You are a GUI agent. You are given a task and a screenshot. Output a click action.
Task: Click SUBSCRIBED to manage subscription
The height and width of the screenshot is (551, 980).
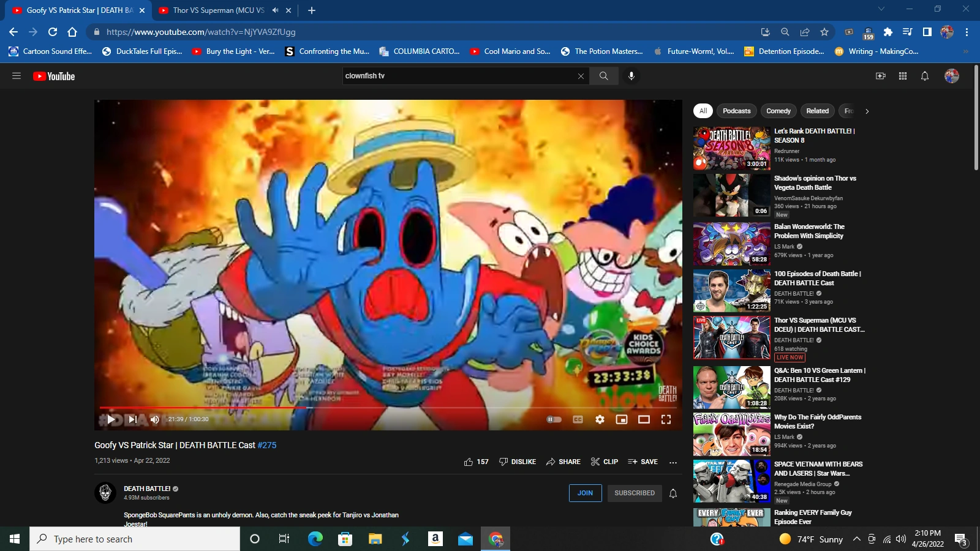coord(635,493)
